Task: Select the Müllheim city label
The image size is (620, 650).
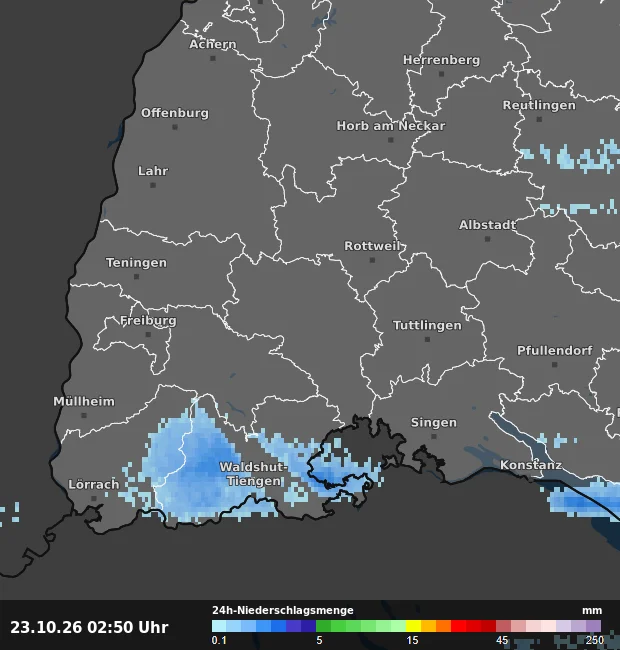Action: [84, 401]
